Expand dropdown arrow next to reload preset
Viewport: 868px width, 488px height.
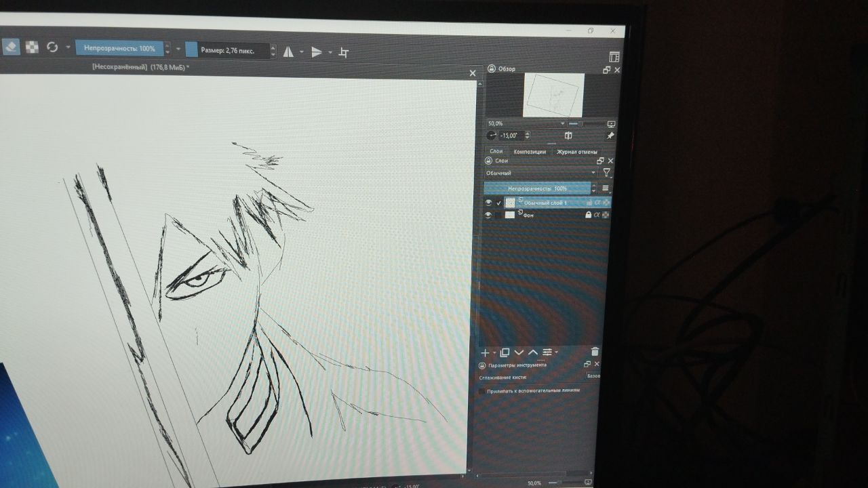(68, 48)
